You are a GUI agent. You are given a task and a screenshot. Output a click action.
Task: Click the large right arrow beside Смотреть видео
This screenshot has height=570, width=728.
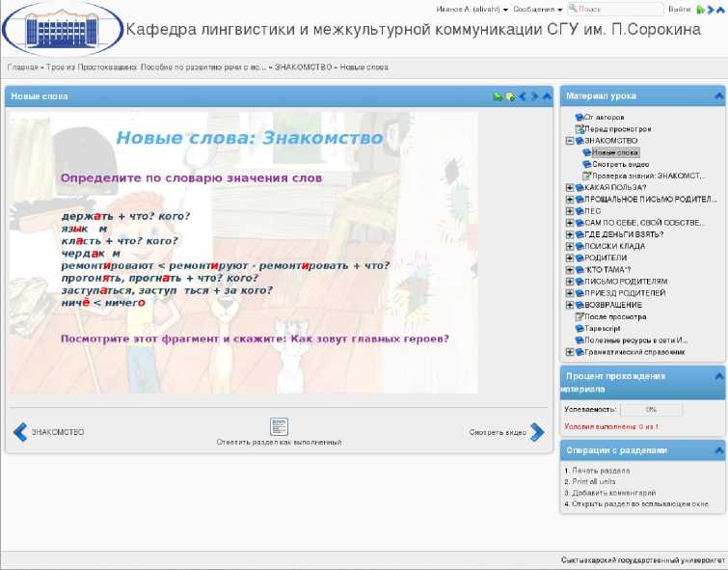537,432
